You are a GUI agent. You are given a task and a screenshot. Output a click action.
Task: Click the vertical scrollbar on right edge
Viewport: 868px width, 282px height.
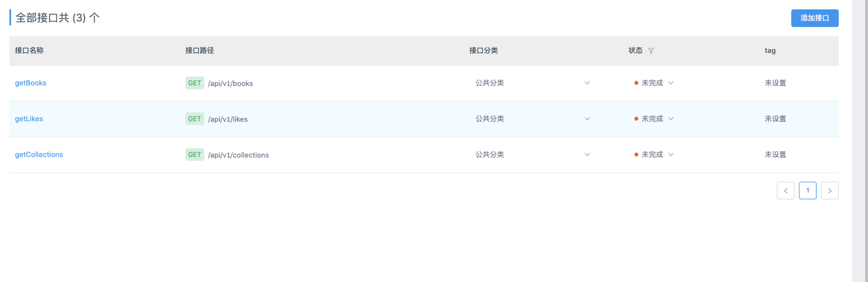[x=860, y=141]
